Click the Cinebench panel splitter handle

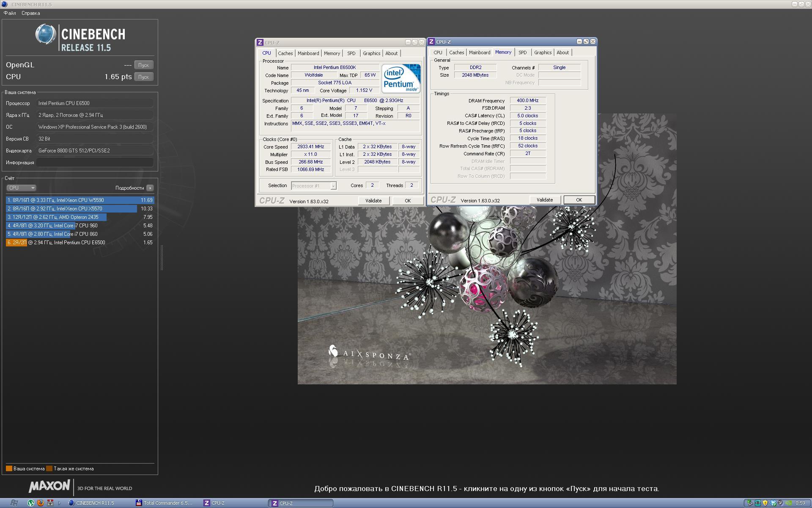pyautogui.click(x=162, y=257)
